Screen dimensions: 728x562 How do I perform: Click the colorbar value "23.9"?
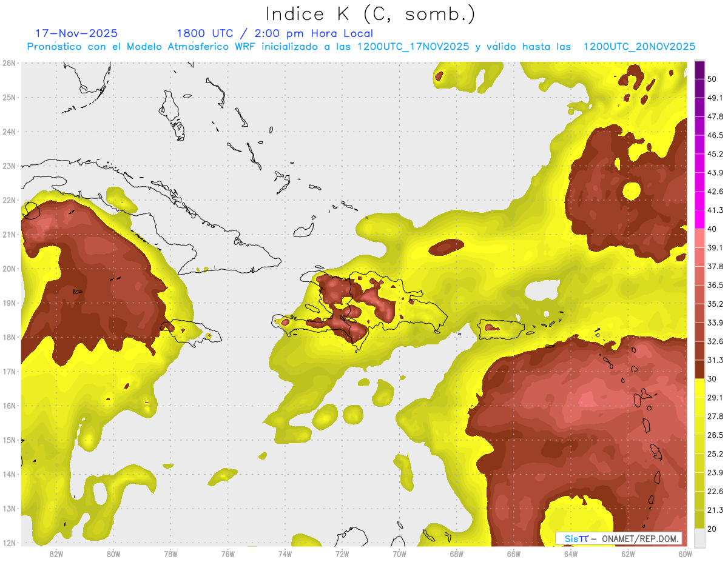click(x=715, y=473)
